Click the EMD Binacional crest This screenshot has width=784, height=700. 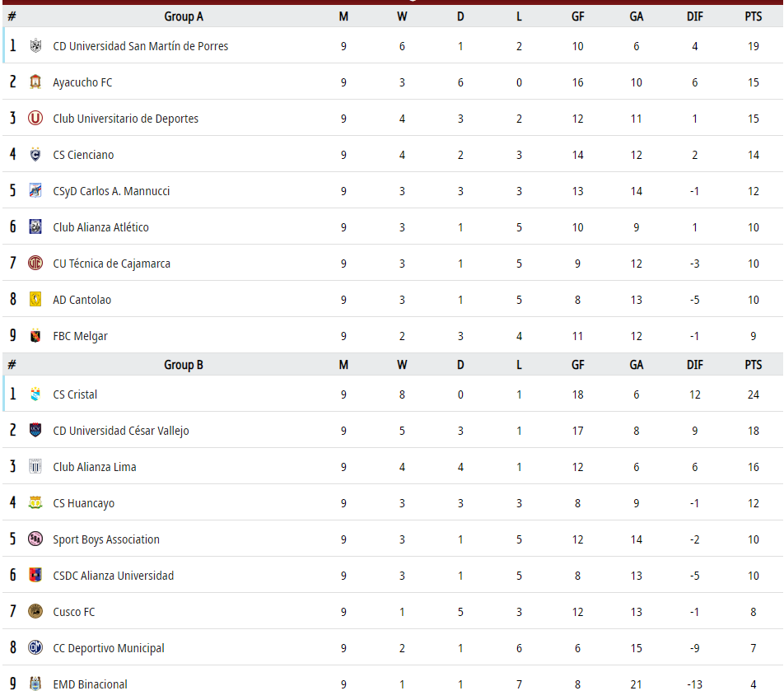click(35, 684)
